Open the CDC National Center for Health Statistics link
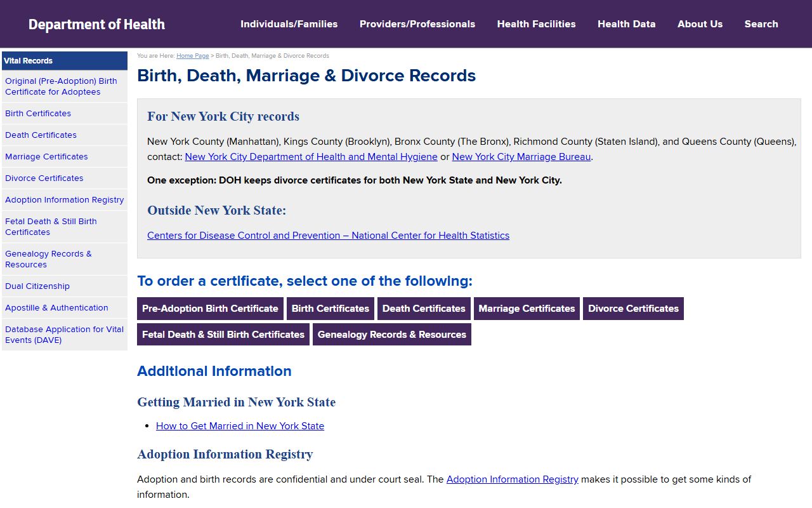 [x=328, y=236]
